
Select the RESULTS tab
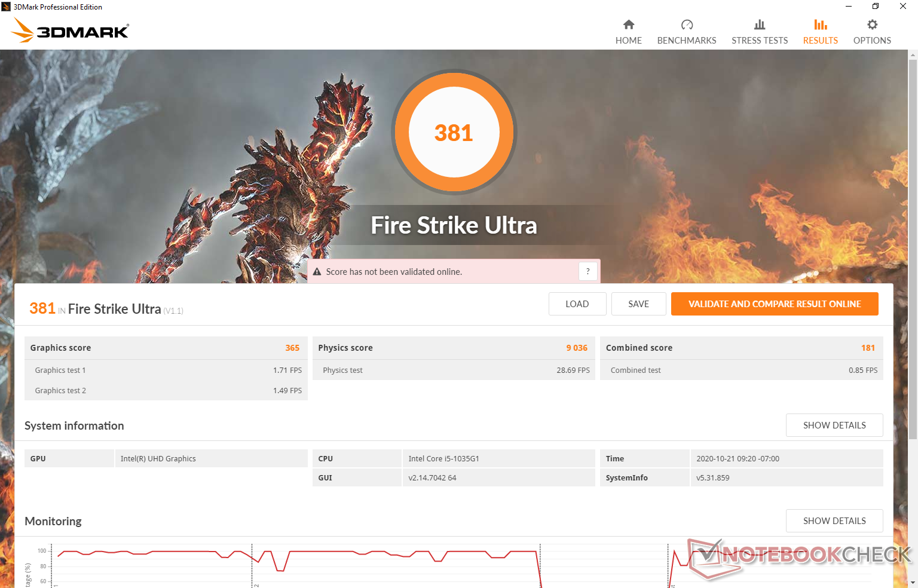point(821,32)
